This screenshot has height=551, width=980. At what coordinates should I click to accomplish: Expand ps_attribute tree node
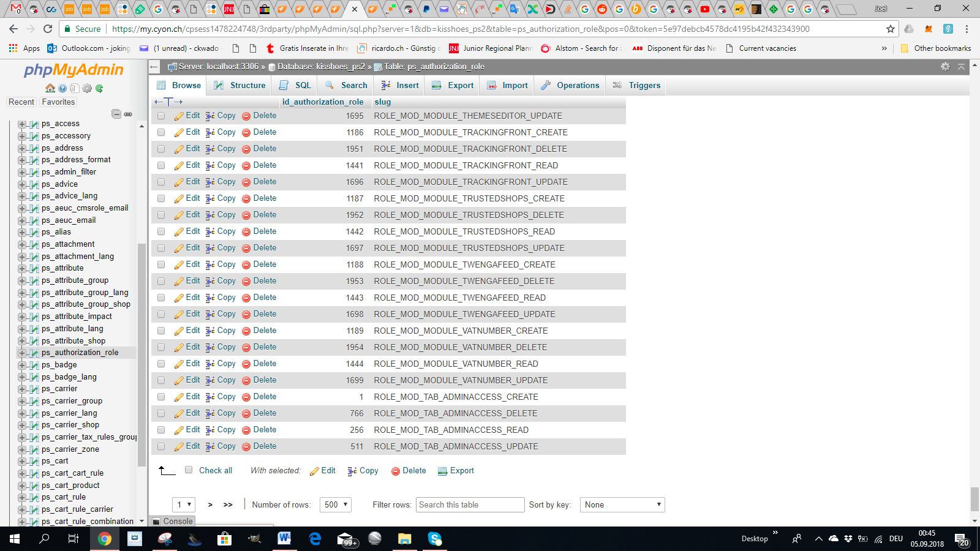(x=22, y=269)
